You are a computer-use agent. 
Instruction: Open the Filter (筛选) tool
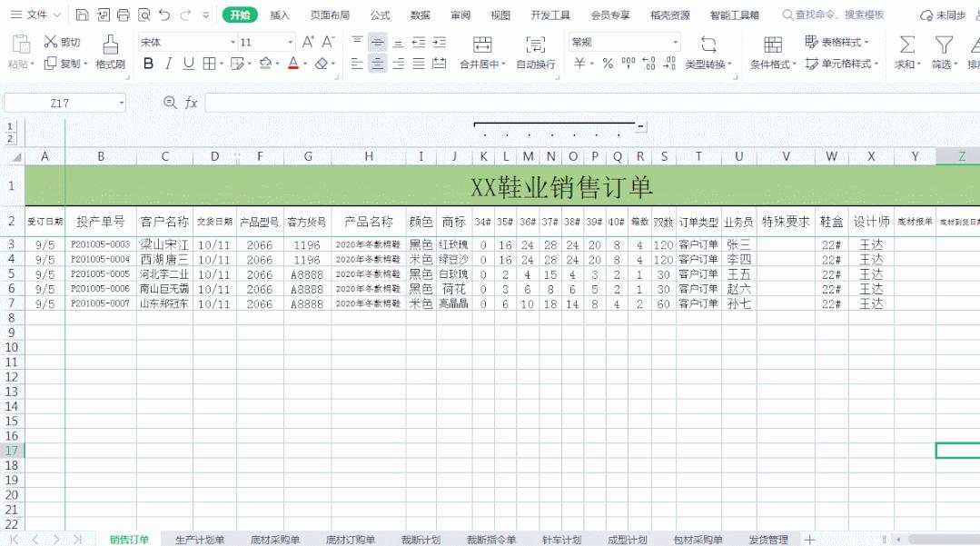tap(945, 44)
